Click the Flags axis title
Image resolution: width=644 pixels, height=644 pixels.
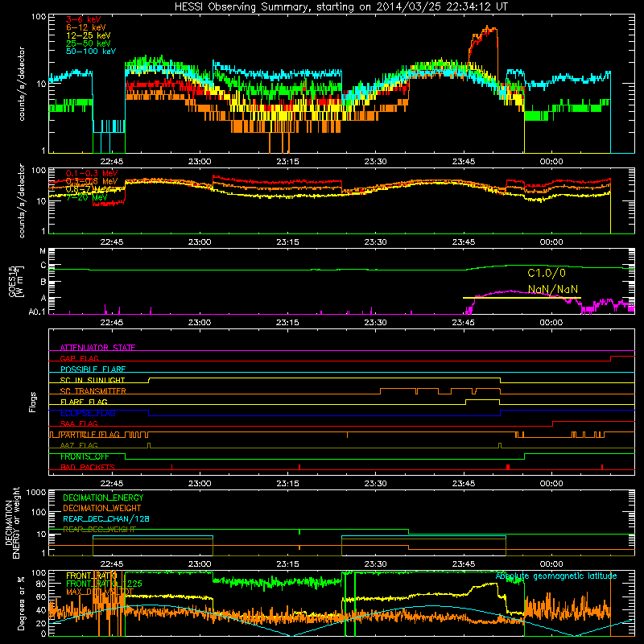coord(33,402)
